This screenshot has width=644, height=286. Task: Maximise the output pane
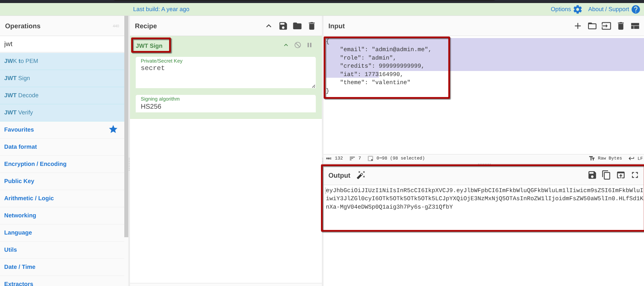pyautogui.click(x=635, y=175)
